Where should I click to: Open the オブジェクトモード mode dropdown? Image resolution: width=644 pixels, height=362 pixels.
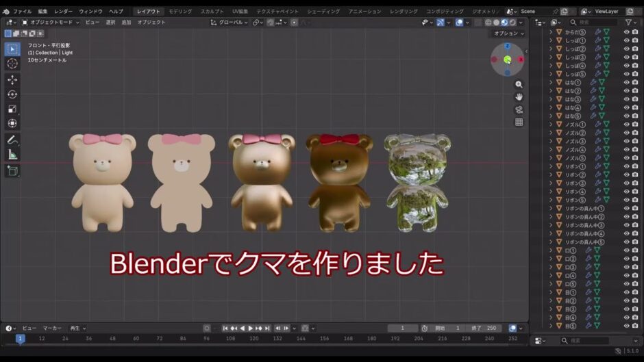pos(45,23)
